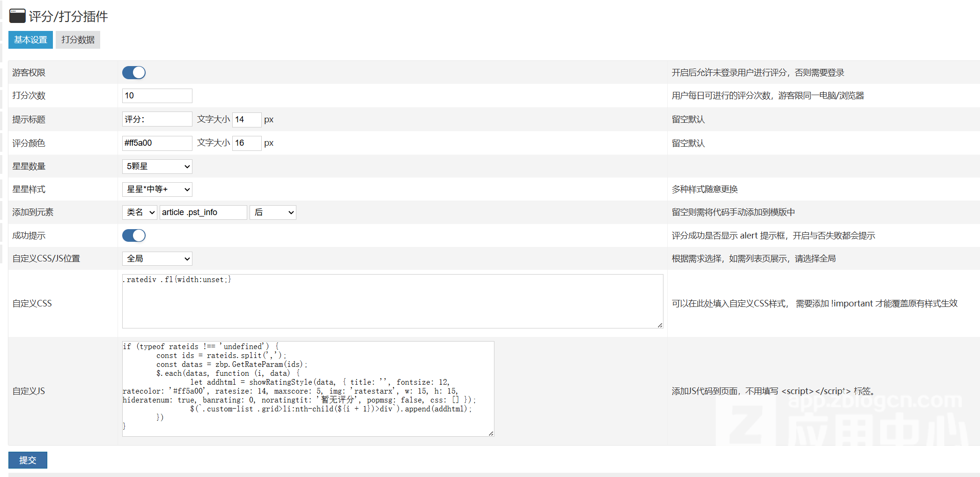Focus the 提示标题 text input
Screen dimensions: 980x477
(157, 119)
